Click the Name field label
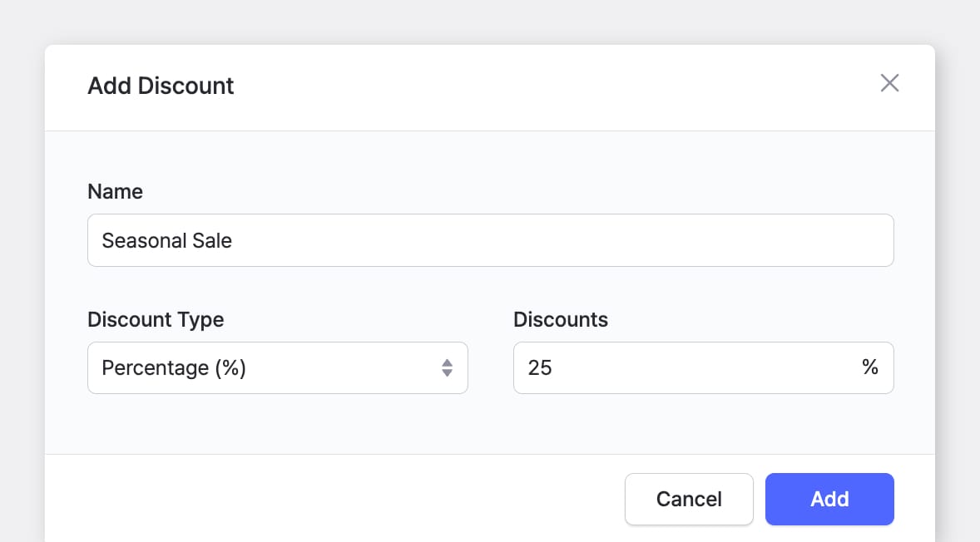 click(x=115, y=191)
